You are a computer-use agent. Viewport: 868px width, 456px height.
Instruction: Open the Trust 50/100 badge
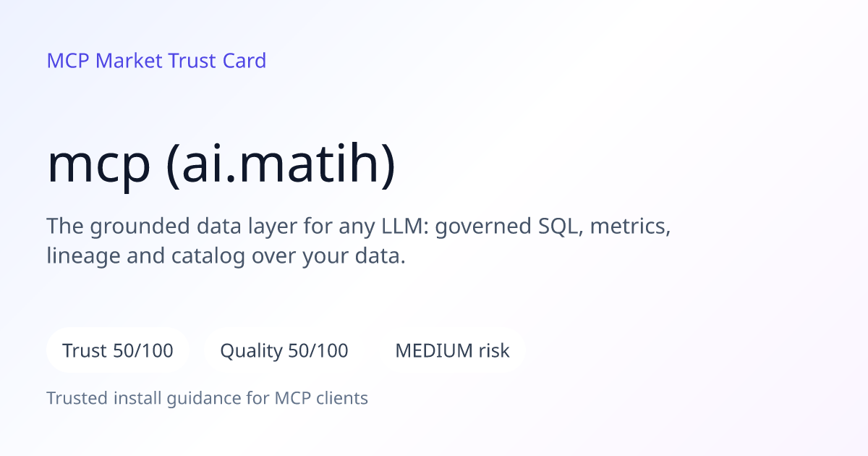tap(118, 351)
